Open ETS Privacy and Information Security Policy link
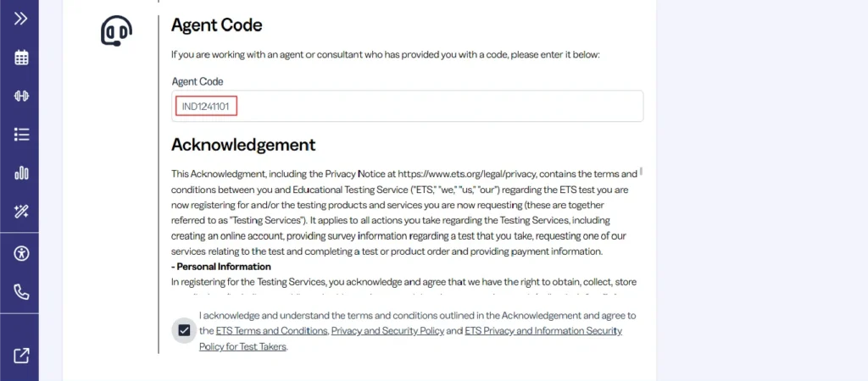 pos(543,331)
